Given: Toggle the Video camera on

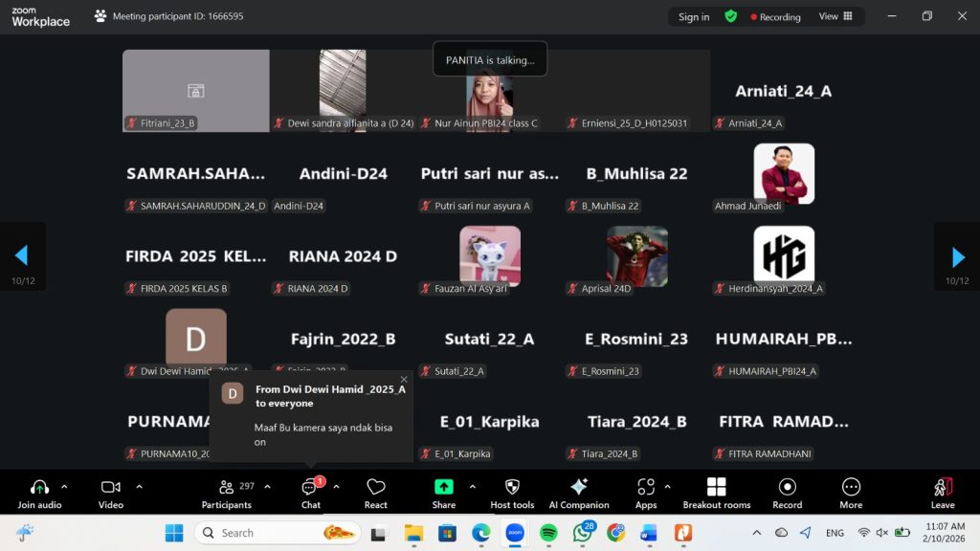Looking at the screenshot, I should click(x=111, y=492).
